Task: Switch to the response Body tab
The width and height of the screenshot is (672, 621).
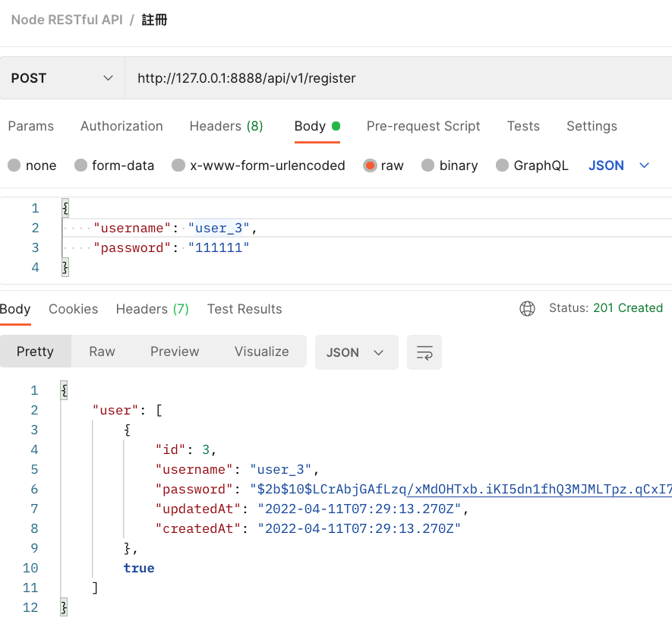Action: 15,309
